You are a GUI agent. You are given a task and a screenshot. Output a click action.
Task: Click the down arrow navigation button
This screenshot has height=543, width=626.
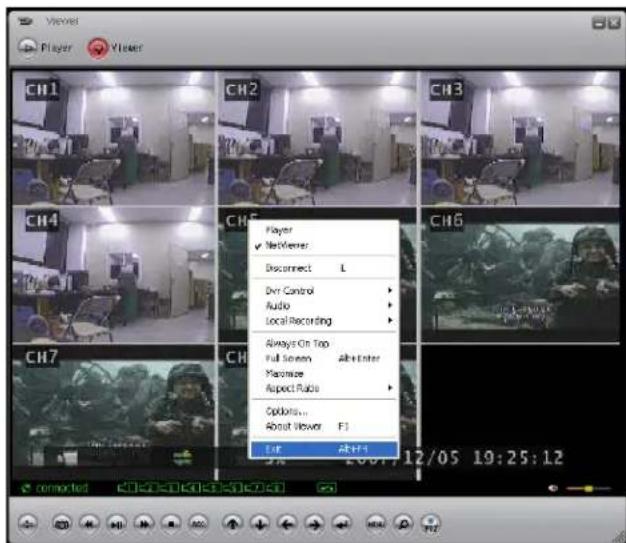(x=260, y=523)
